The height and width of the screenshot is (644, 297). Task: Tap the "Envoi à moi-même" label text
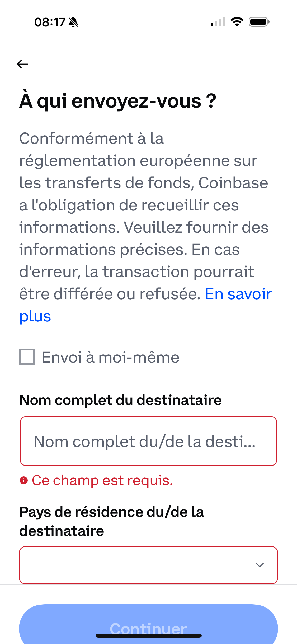click(110, 357)
